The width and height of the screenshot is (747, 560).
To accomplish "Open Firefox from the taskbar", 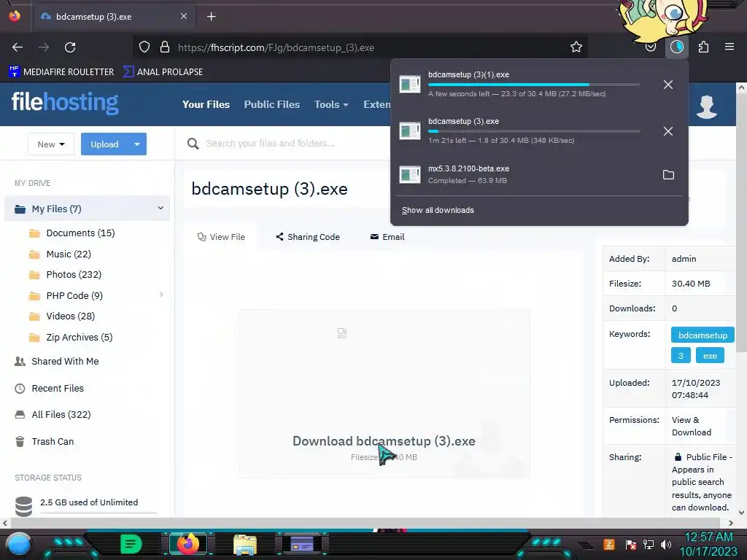I will (187, 544).
